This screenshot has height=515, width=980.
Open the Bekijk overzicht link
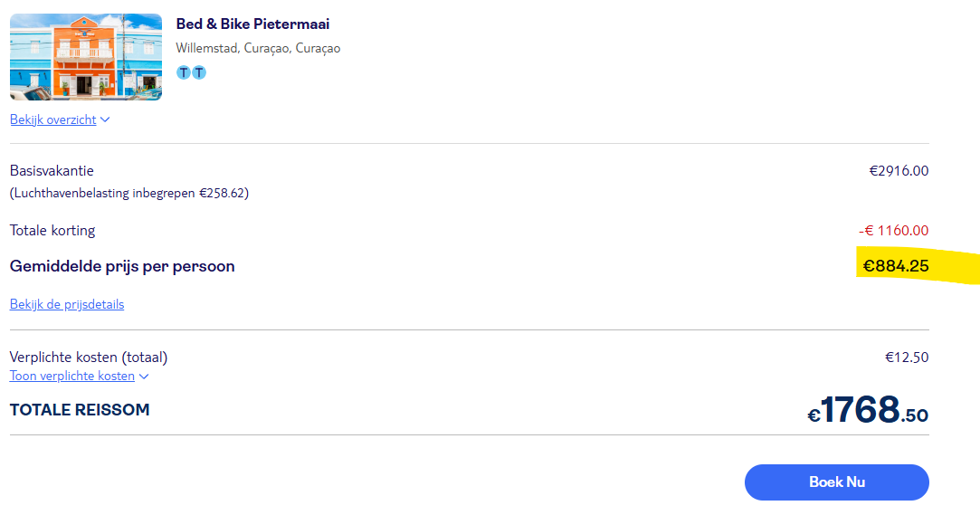(x=53, y=119)
